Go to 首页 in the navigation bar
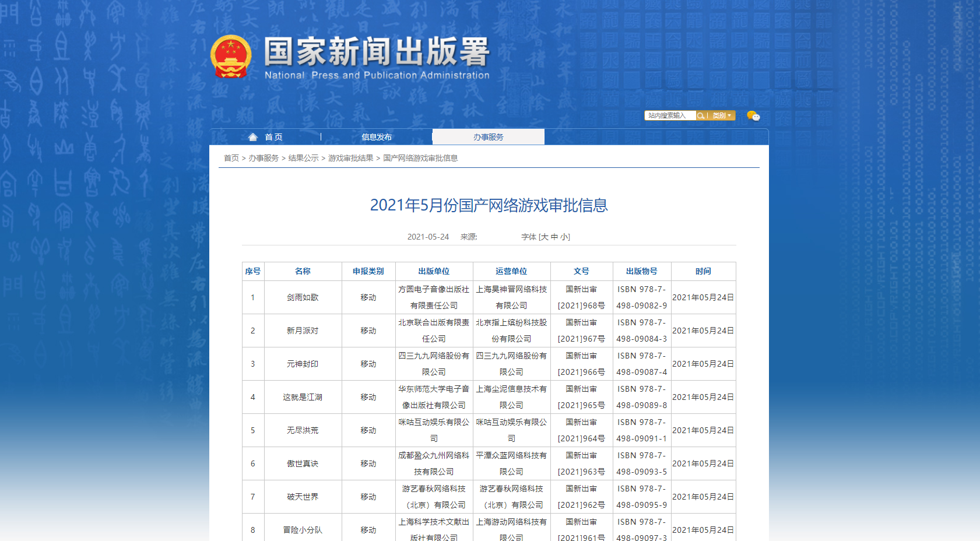Image resolution: width=980 pixels, height=541 pixels. pyautogui.click(x=273, y=137)
